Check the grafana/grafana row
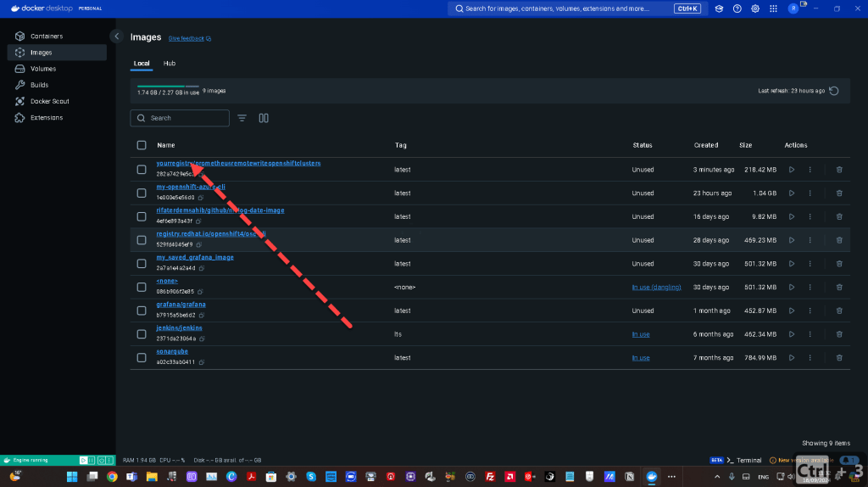This screenshot has width=868, height=487. point(142,311)
